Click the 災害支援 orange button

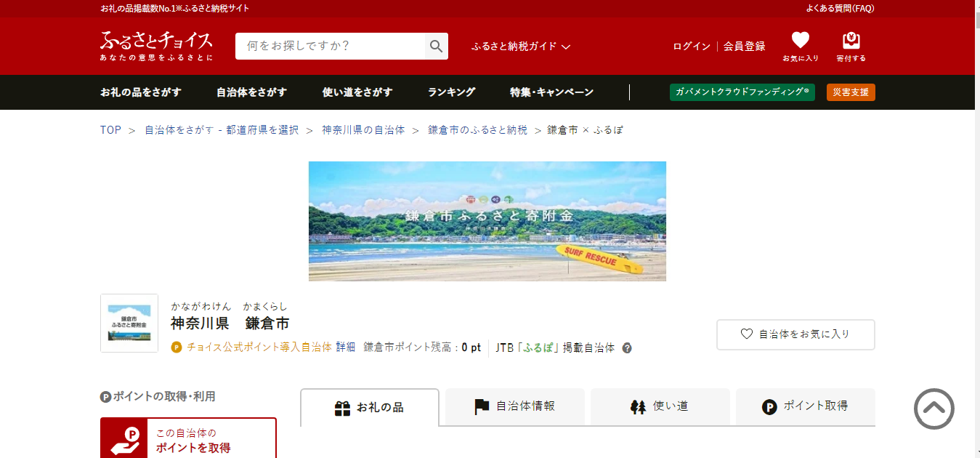(851, 92)
